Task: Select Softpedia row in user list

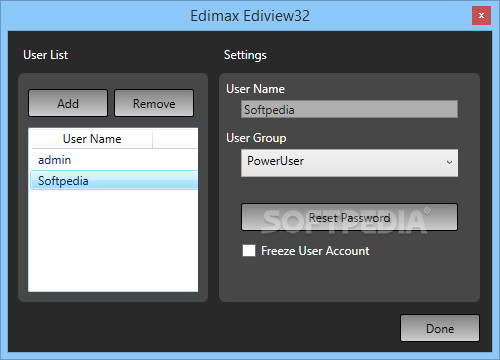Action: [114, 180]
